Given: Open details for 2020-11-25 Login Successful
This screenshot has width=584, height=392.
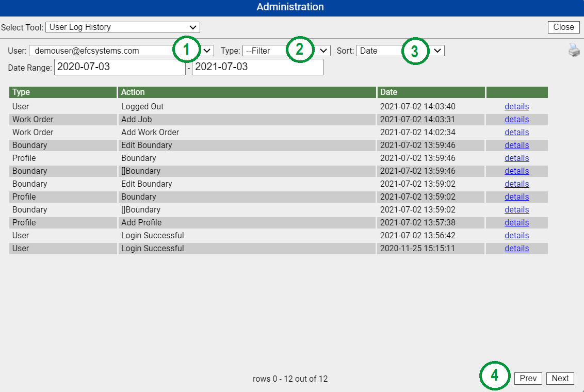Looking at the screenshot, I should click(x=516, y=248).
